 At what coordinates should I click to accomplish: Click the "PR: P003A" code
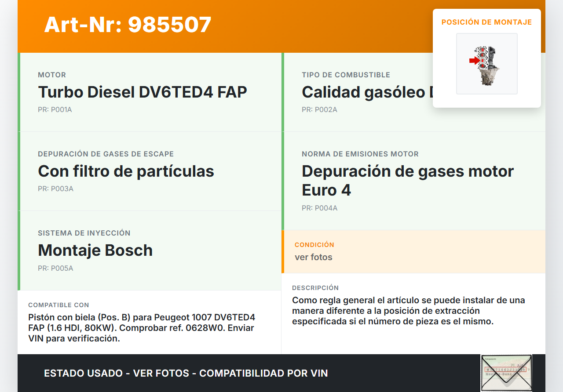pos(55,189)
